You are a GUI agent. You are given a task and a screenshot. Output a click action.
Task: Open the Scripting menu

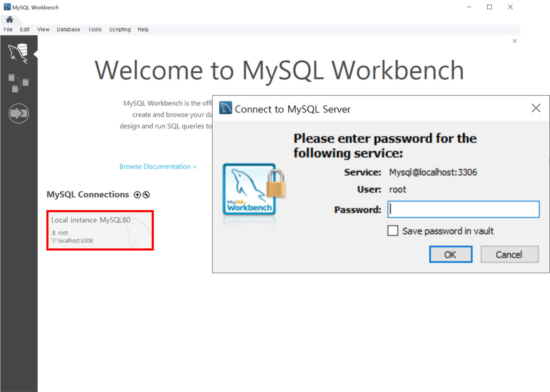[x=120, y=30]
